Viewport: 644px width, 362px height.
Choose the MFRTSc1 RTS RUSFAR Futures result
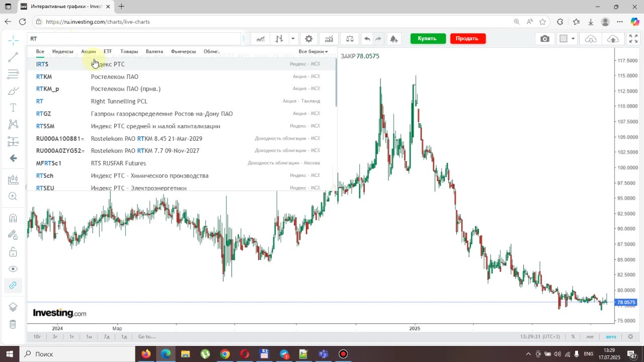point(181,163)
